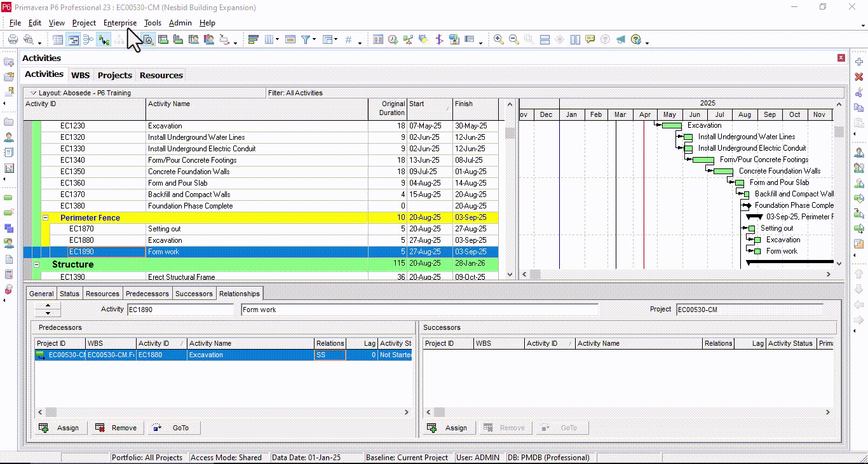Click Remove under Predecessors
The height and width of the screenshot is (464, 868).
pos(118,428)
